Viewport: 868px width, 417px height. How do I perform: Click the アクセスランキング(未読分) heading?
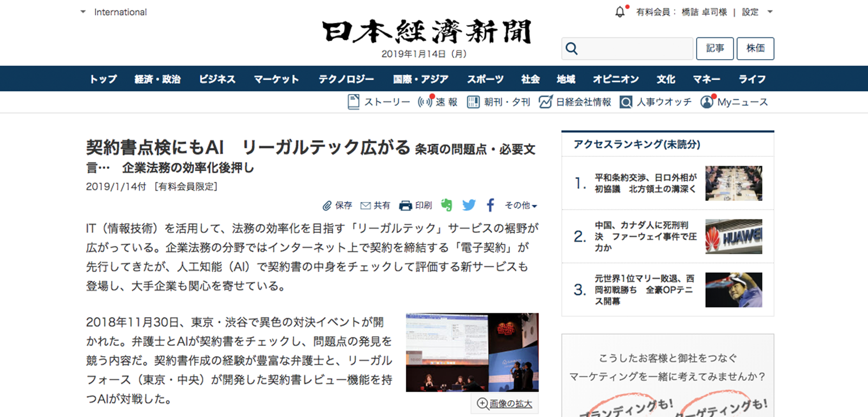[x=637, y=144]
